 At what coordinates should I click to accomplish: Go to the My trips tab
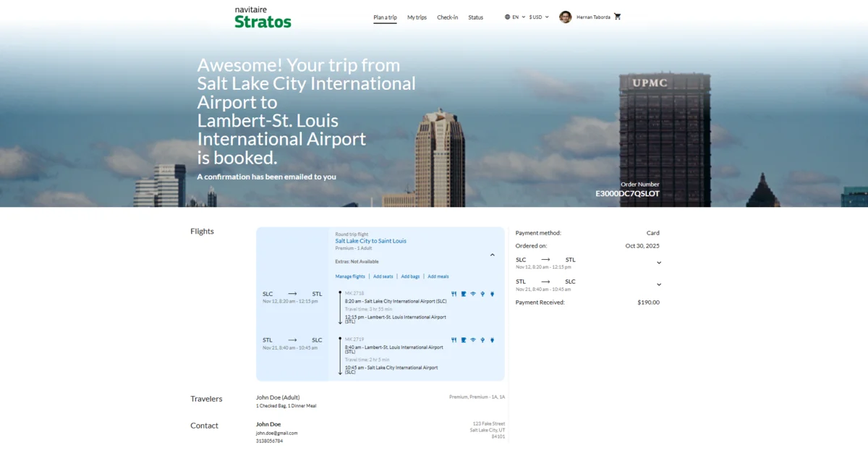pos(417,17)
